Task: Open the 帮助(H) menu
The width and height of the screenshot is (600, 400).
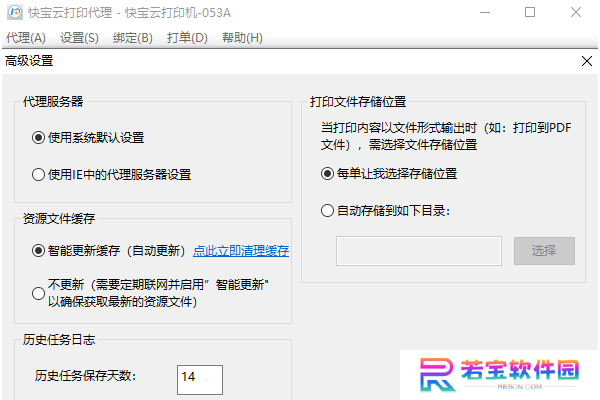Action: (x=242, y=38)
